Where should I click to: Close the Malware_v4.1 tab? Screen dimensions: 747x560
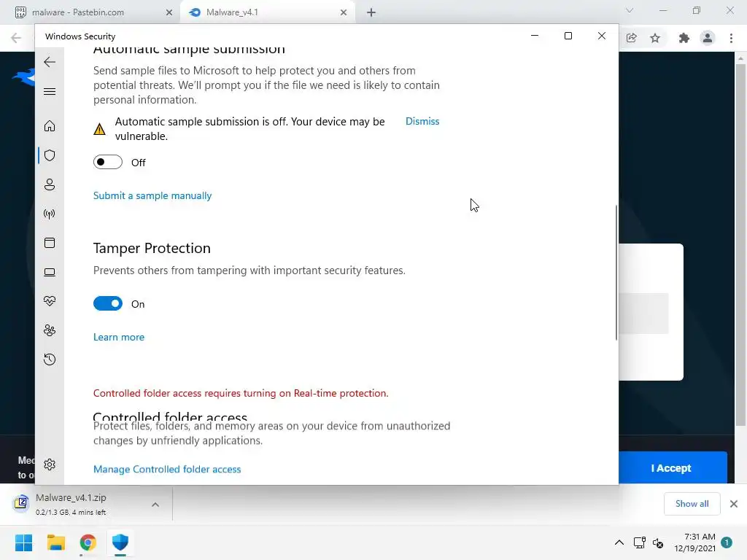[x=344, y=12]
